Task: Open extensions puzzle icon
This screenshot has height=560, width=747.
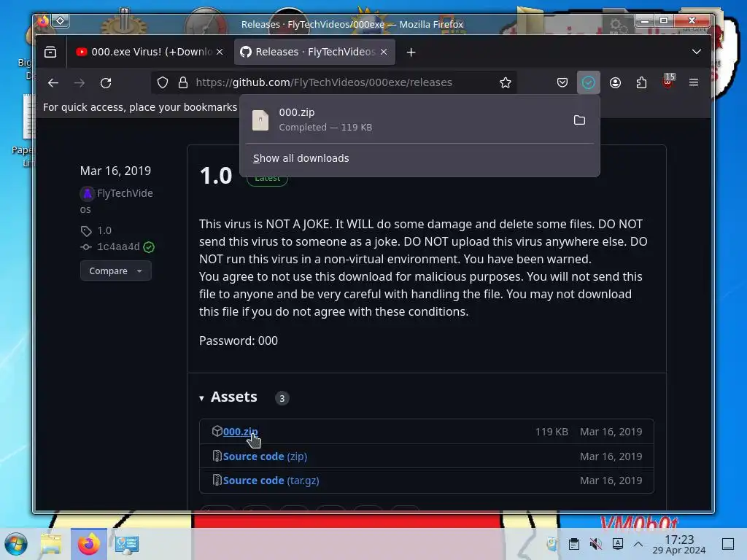Action: pyautogui.click(x=641, y=83)
